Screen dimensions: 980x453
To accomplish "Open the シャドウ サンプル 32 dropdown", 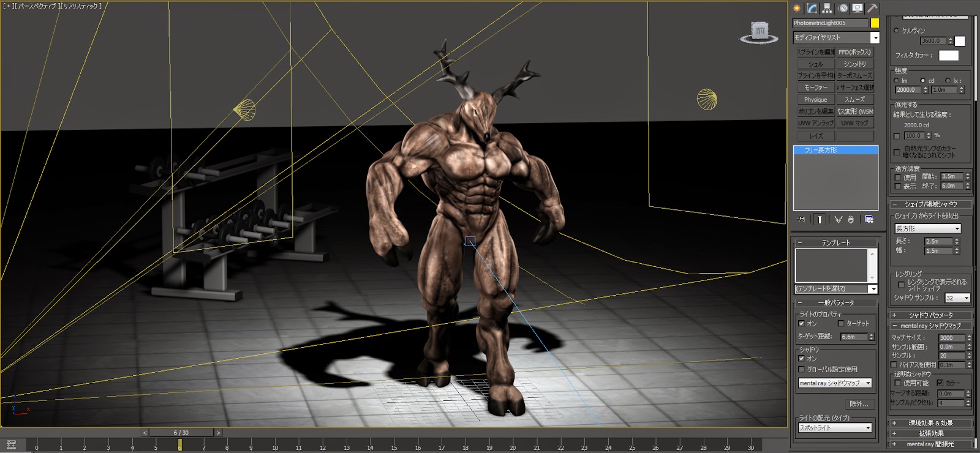I will point(957,298).
